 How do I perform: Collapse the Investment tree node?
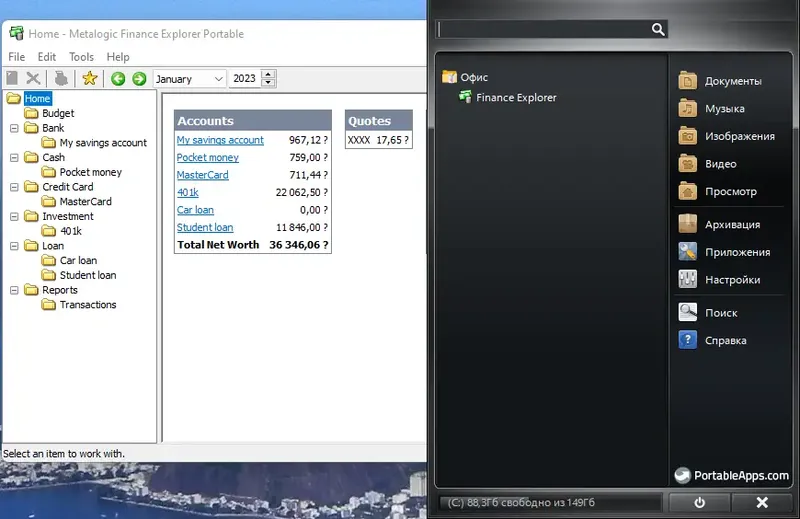point(14,217)
